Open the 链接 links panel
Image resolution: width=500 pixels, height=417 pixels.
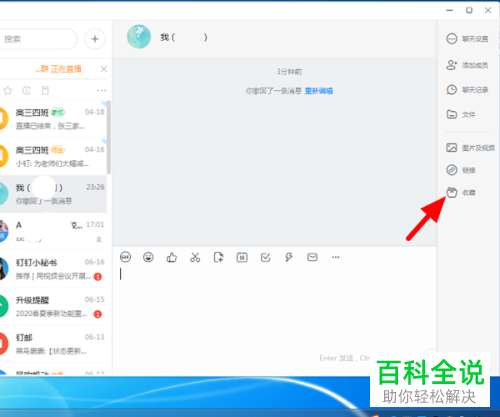point(461,170)
